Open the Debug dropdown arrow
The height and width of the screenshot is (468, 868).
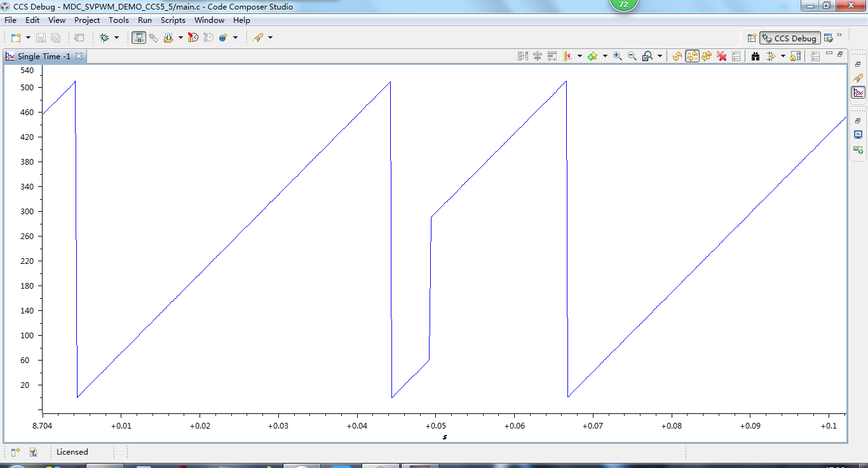pos(116,38)
